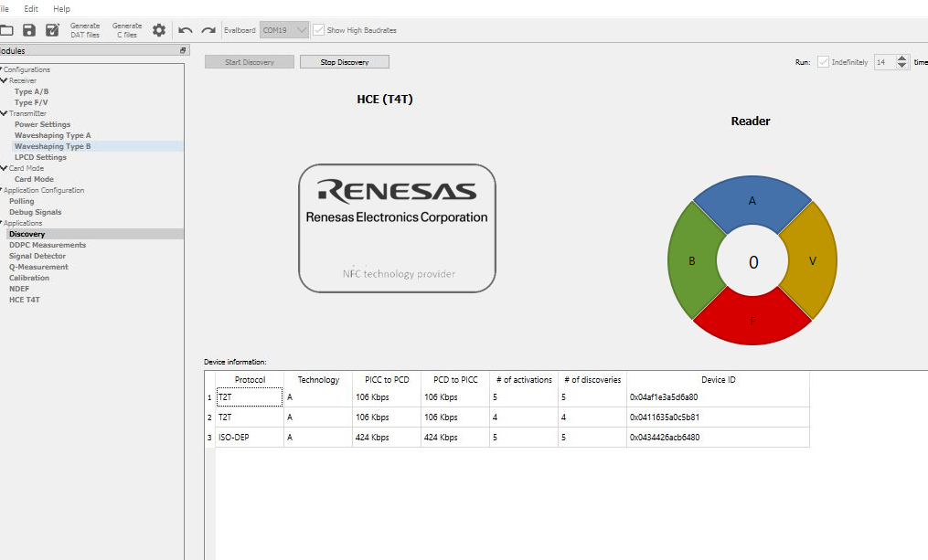Toggle the Run Indefinitely checkbox

coord(824,62)
